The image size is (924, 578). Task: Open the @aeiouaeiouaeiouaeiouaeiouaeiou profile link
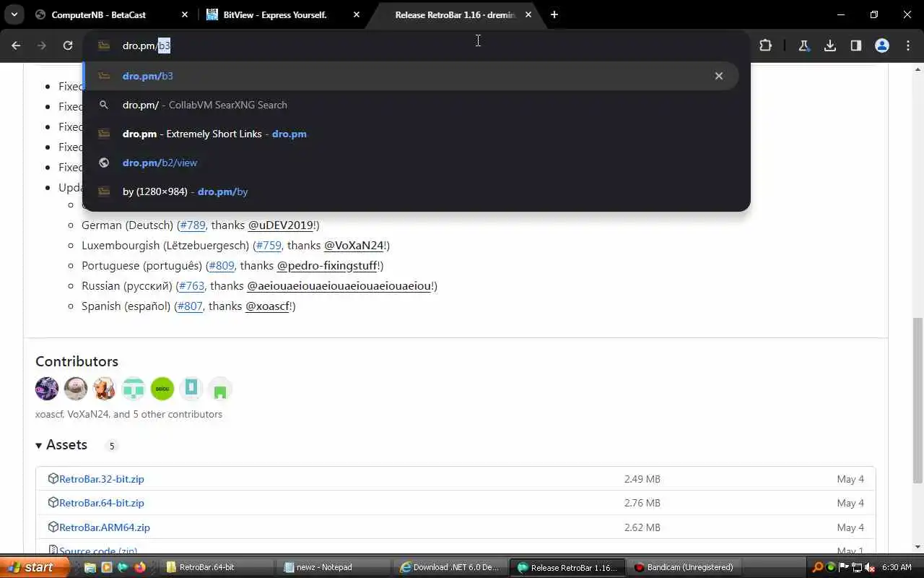click(x=339, y=285)
